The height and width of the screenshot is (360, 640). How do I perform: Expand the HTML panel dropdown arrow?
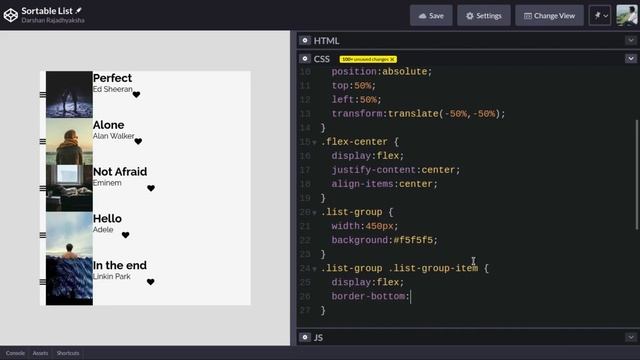(x=631, y=40)
